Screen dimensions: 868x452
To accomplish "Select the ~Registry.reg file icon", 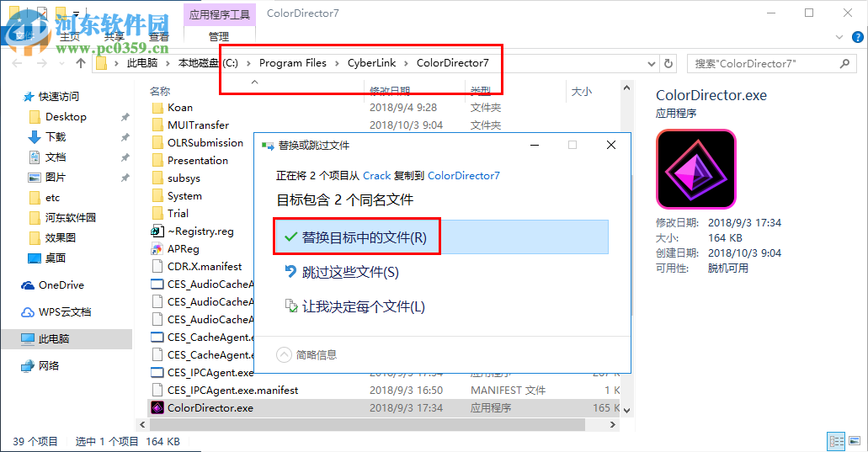I will point(157,231).
